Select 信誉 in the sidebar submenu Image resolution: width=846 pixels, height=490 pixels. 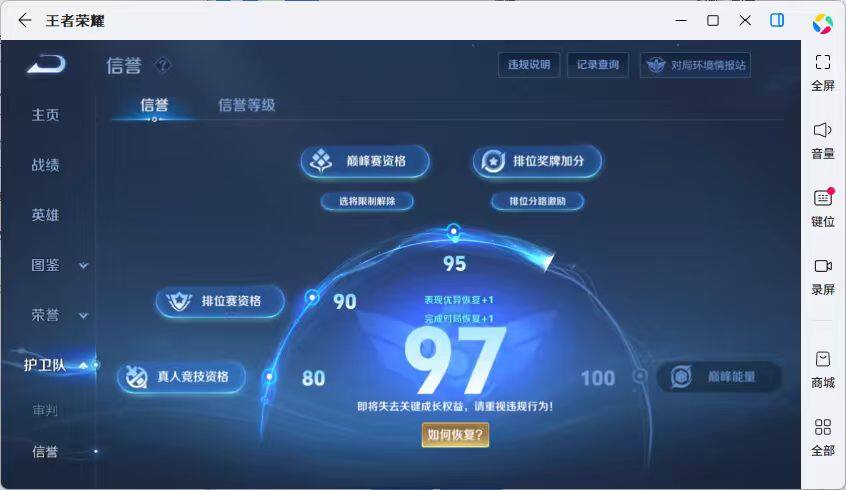(x=45, y=452)
